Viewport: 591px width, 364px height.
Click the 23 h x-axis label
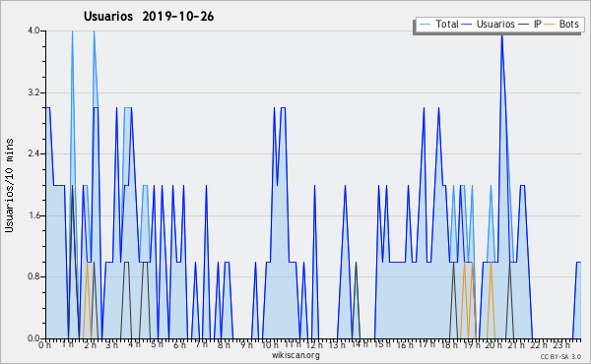(x=561, y=345)
